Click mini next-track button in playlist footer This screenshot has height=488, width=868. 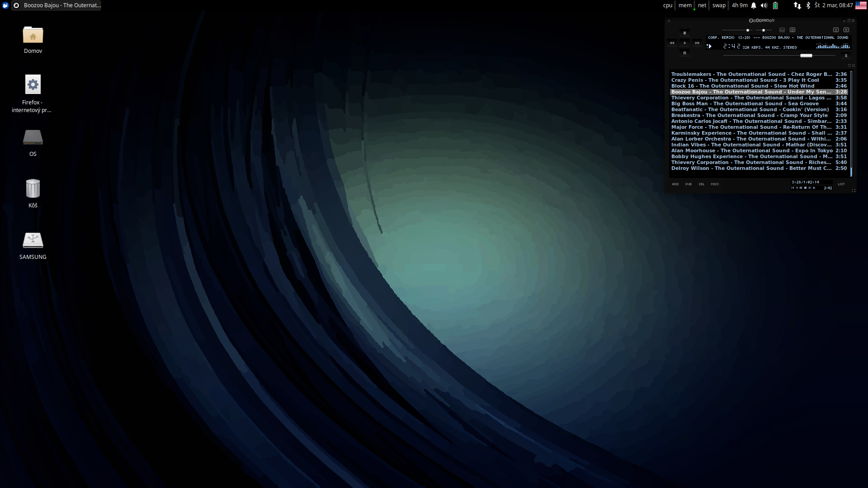click(x=810, y=188)
